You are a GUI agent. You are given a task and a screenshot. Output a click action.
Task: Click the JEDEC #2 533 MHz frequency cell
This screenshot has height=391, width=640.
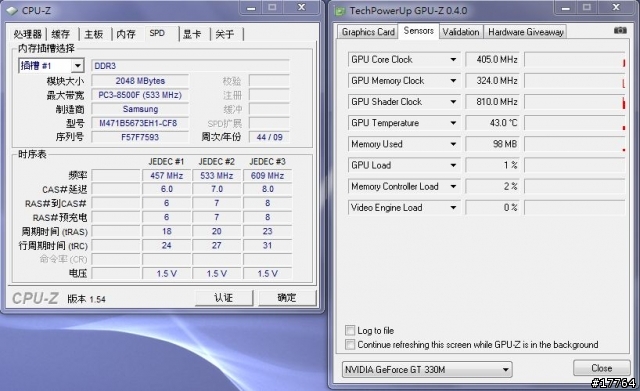(x=217, y=176)
